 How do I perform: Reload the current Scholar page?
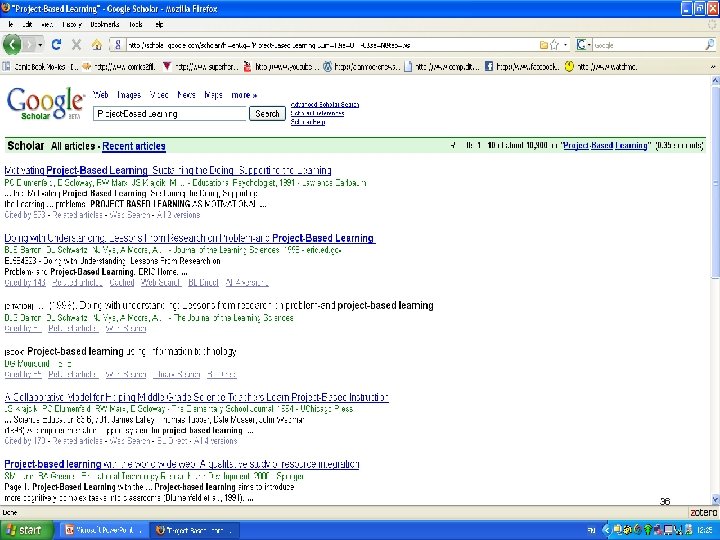click(x=56, y=45)
